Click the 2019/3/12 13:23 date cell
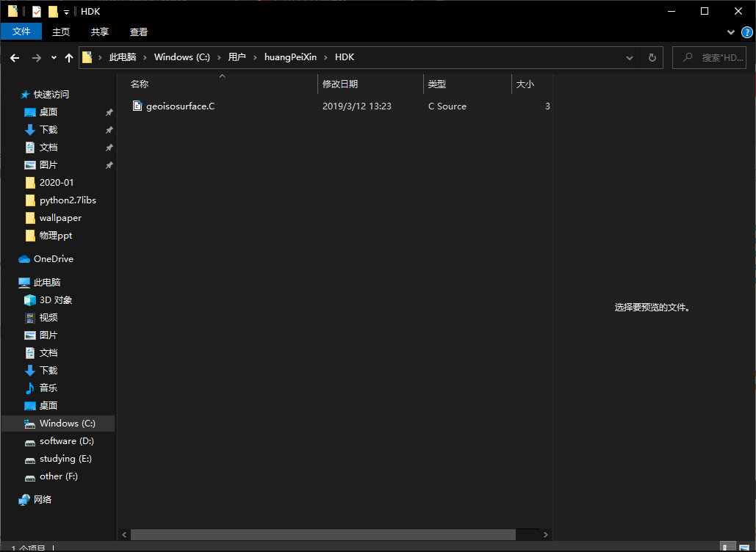The image size is (756, 552). (x=357, y=106)
